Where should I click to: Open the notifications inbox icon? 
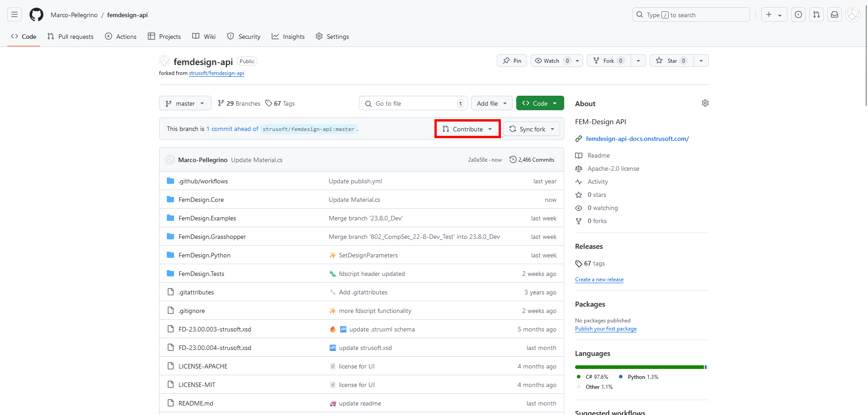pos(835,15)
